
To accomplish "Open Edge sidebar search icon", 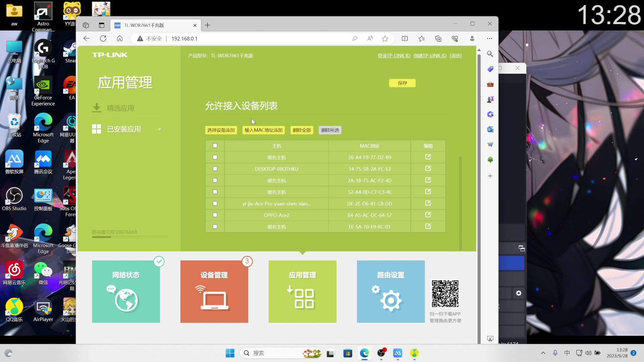I will coord(490,54).
